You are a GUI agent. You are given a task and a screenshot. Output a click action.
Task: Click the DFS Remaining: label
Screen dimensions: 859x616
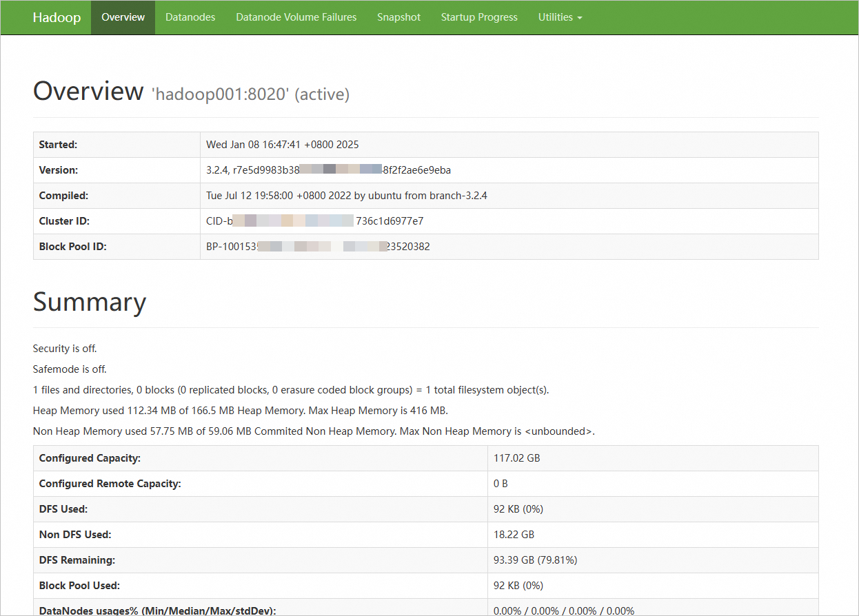pos(77,560)
